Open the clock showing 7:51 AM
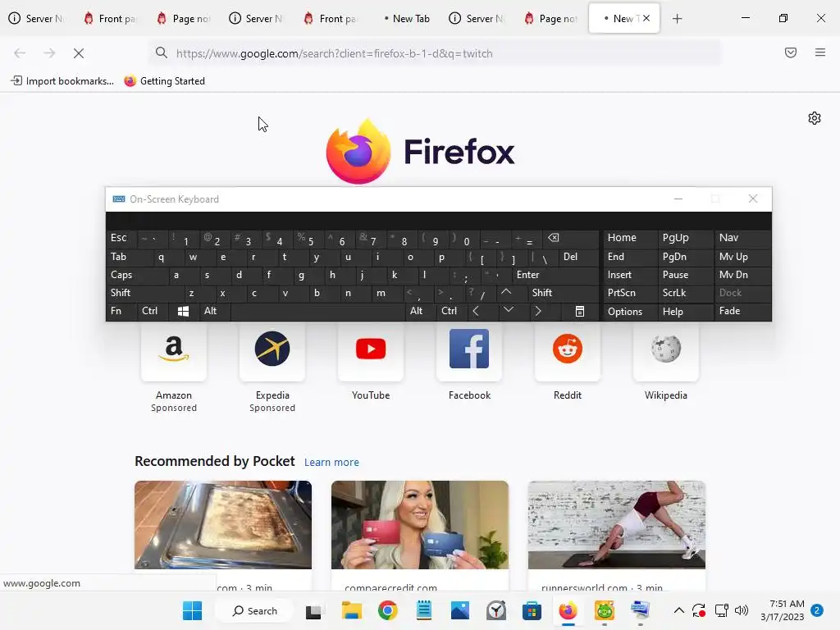Screen dimensions: 840x630 [x=782, y=610]
